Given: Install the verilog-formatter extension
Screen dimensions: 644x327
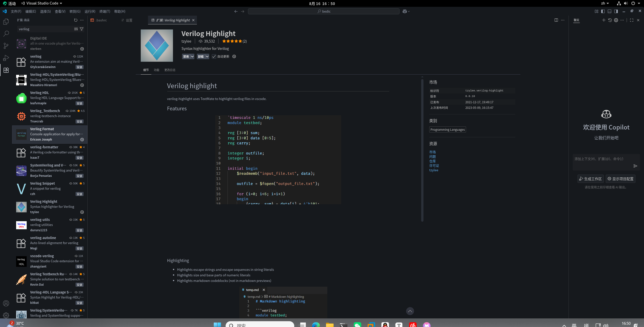Looking at the screenshot, I should [79, 157].
